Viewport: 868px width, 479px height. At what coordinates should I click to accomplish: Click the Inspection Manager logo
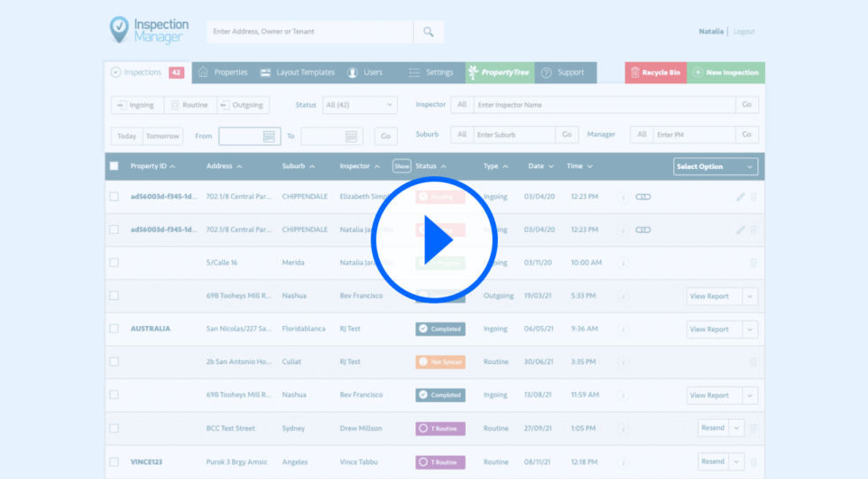[x=147, y=29]
